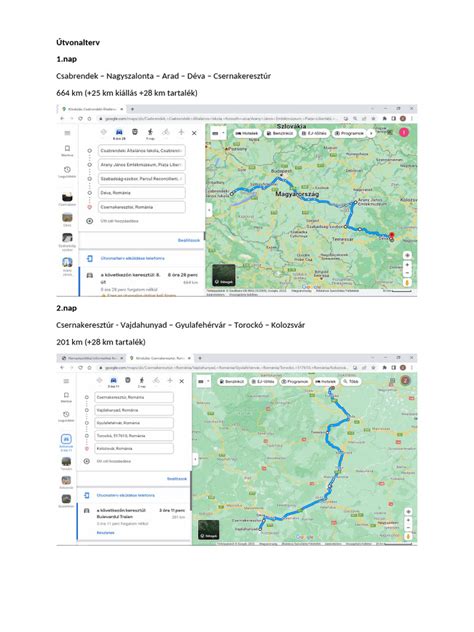Close directions panel in Day 1 map
Screen dimensions: 474x632
pyautogui.click(x=194, y=133)
